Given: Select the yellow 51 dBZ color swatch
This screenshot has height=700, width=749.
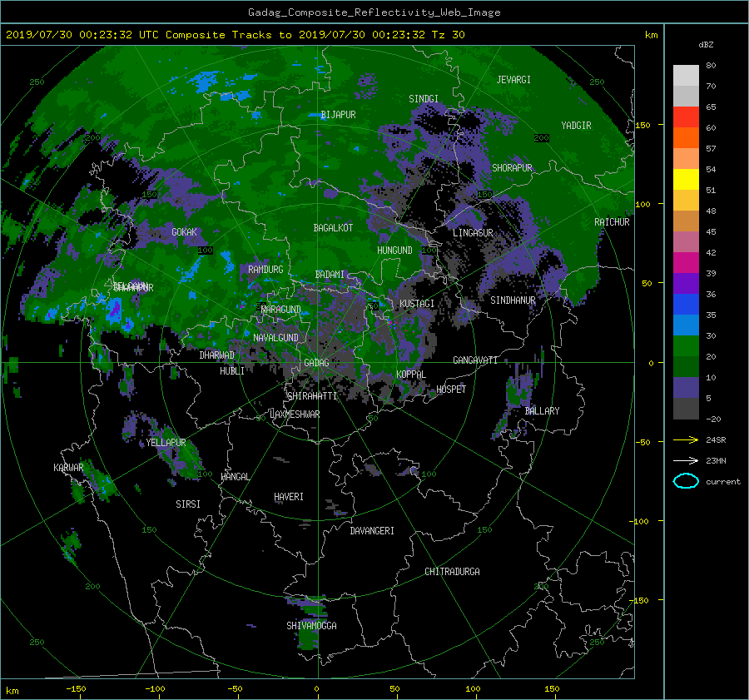Looking at the screenshot, I should pos(686,180).
